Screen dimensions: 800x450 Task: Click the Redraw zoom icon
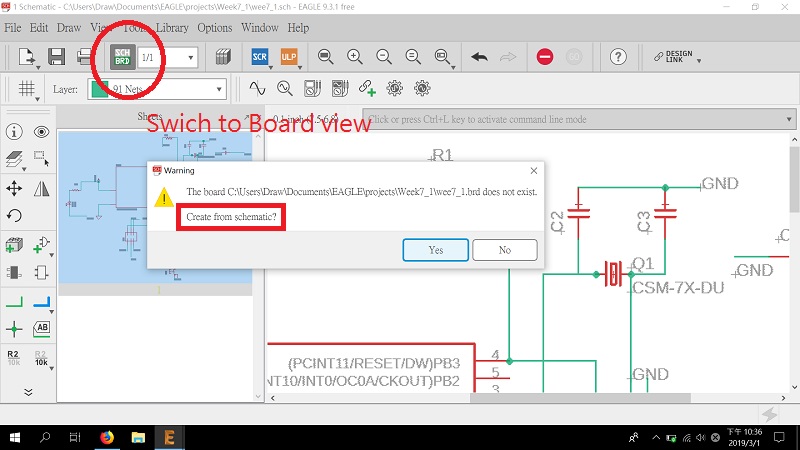[413, 57]
